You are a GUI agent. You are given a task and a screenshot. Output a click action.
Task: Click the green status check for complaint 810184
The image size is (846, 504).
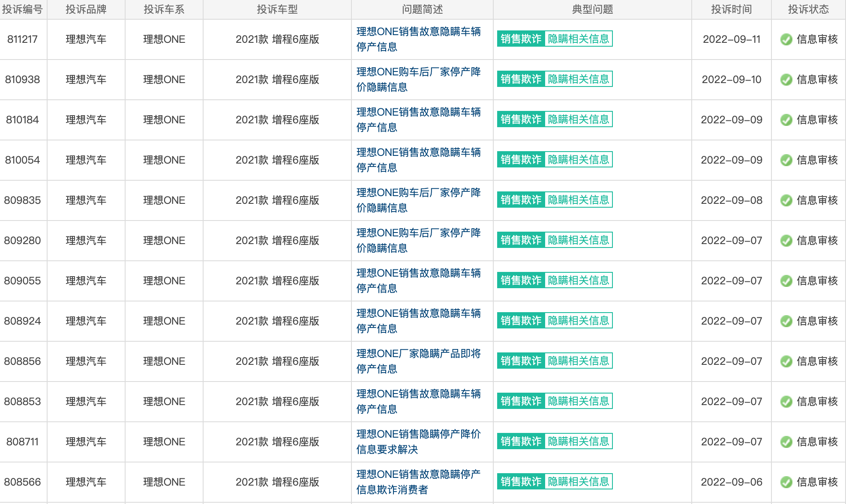786,120
